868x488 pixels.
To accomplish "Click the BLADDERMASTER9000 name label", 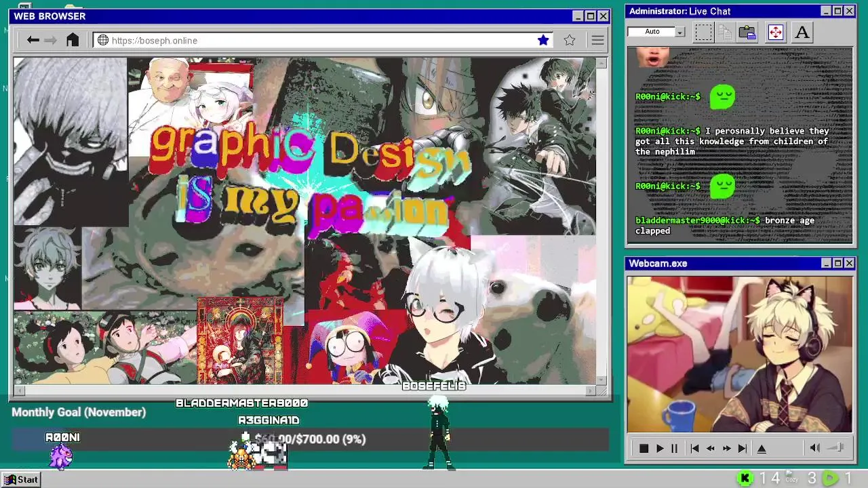I will pyautogui.click(x=242, y=403).
